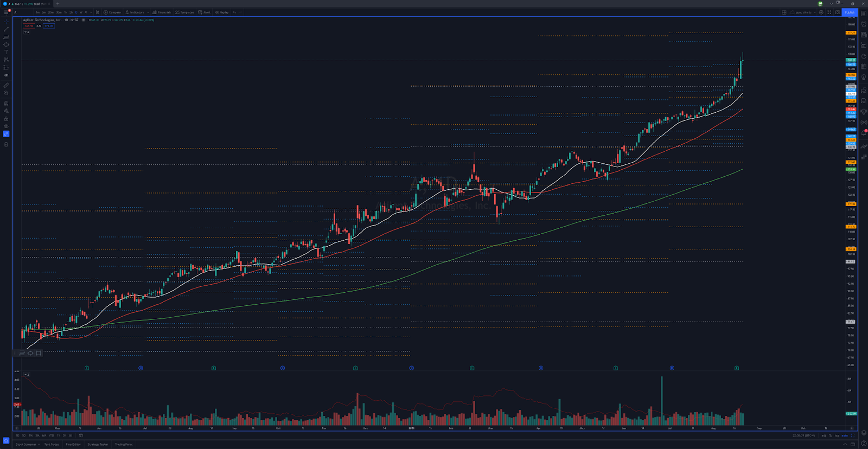Open a new browser tab

58,4
